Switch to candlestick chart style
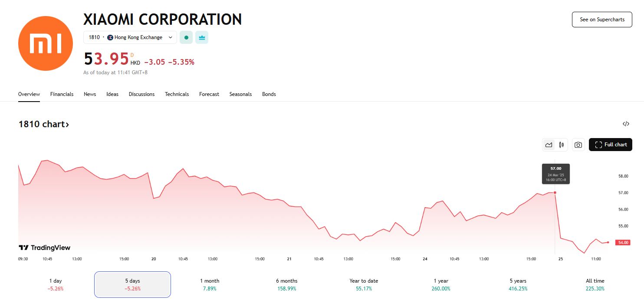The image size is (644, 300). (562, 145)
